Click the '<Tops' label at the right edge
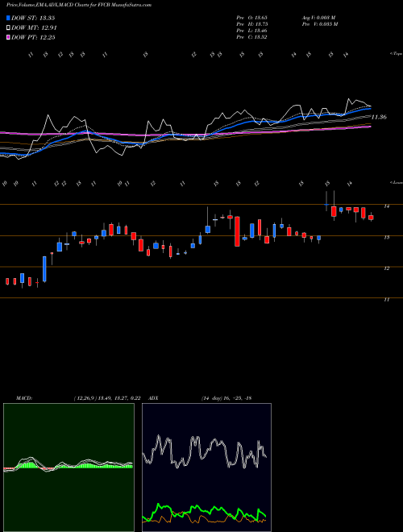This screenshot has width=403, height=532. [397, 54]
